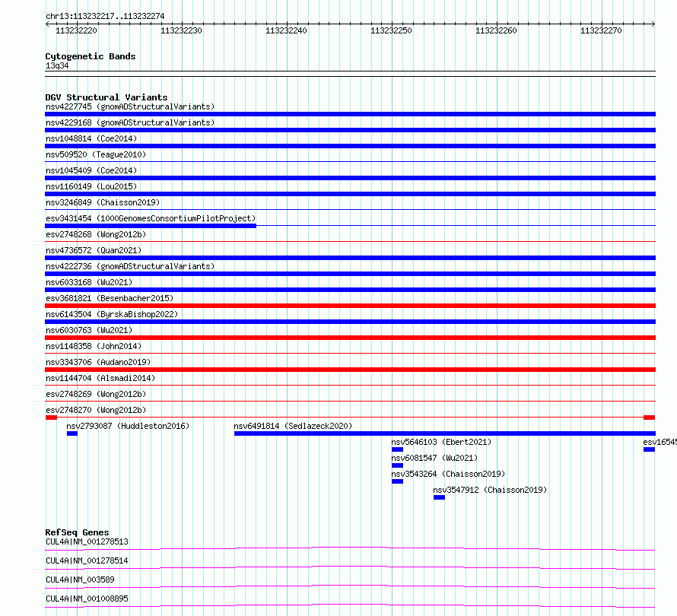The height and width of the screenshot is (616, 677).
Task: Click the chr13:113232217..113232274 region label
Action: (105, 16)
